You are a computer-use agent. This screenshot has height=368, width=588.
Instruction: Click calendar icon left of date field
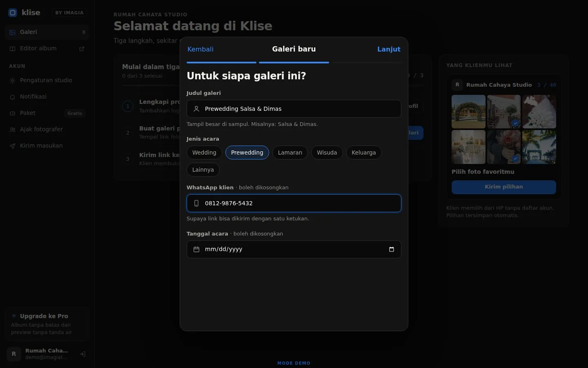(x=196, y=249)
